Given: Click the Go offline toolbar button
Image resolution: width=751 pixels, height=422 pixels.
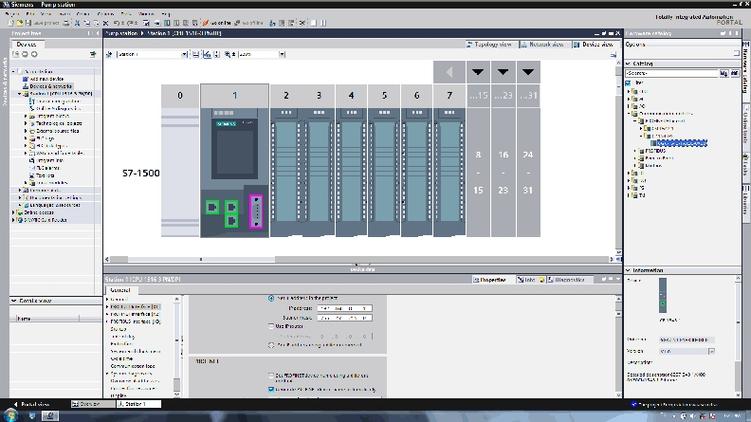Looking at the screenshot, I should click(249, 23).
